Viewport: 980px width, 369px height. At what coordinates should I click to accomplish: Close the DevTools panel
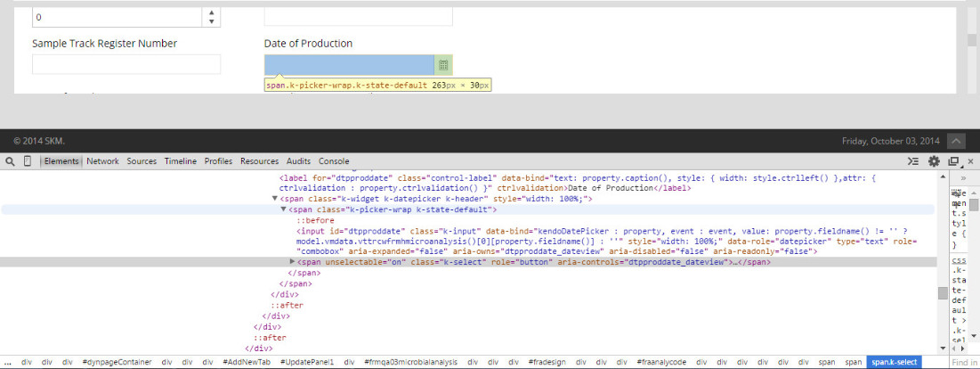(x=970, y=161)
